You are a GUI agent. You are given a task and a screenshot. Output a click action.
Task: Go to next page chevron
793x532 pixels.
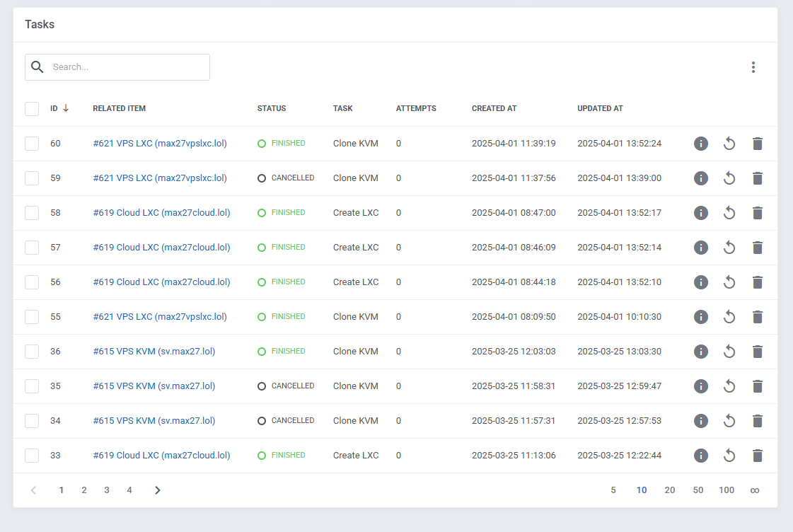(x=157, y=490)
